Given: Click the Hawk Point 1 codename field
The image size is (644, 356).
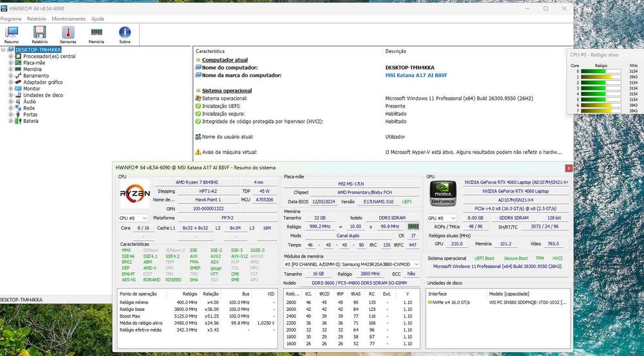Looking at the screenshot, I should (x=208, y=200).
